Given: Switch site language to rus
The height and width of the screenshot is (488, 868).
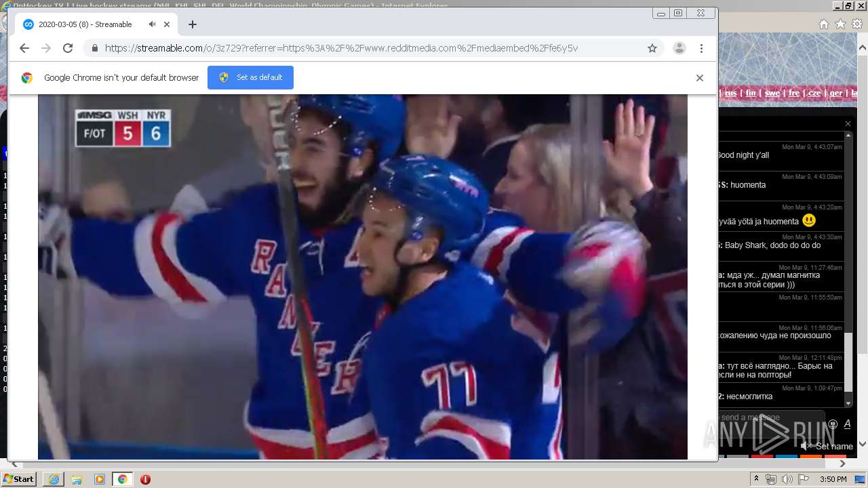Looking at the screenshot, I should tap(730, 93).
